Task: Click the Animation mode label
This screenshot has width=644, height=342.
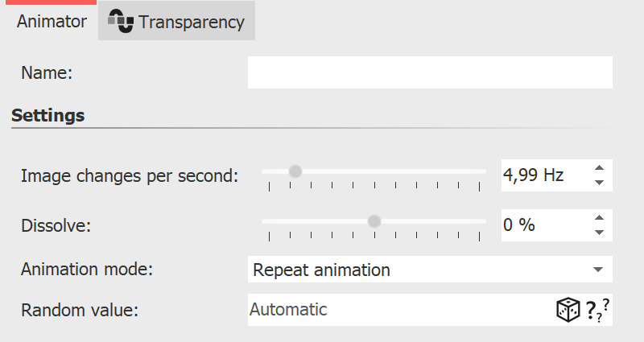Action: [x=87, y=270]
